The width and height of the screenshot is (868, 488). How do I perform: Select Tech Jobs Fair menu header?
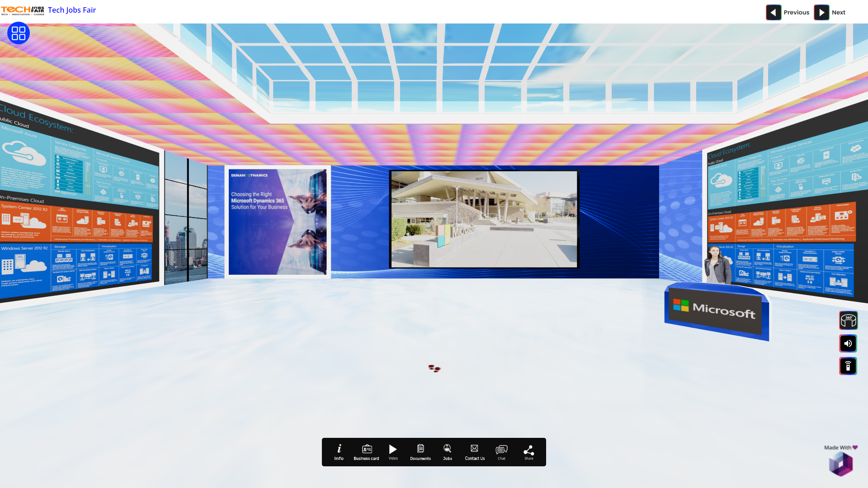71,9
